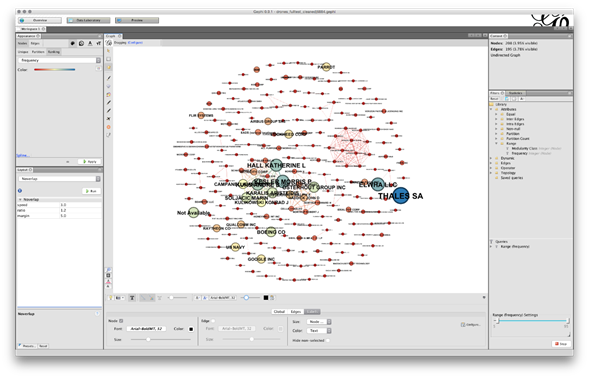Viewport: 589px width, 378px height.
Task: Open the Statistics tab
Action: (x=515, y=93)
